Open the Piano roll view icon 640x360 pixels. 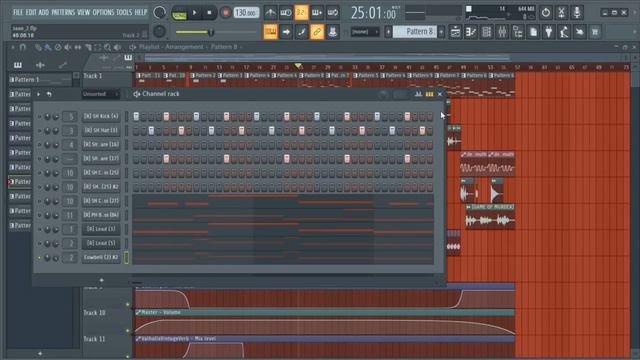pyautogui.click(x=471, y=32)
